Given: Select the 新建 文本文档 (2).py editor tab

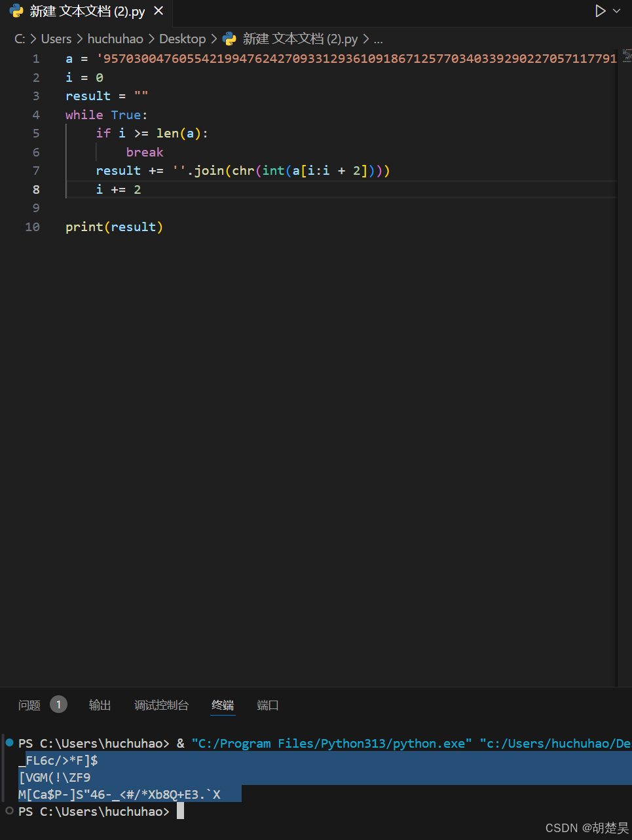Looking at the screenshot, I should point(86,11).
